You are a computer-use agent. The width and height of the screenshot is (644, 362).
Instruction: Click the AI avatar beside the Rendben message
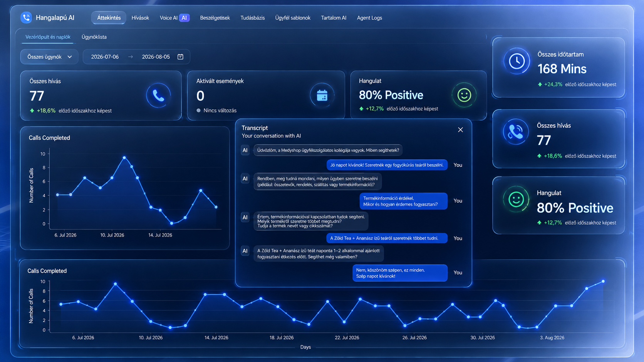(x=245, y=178)
